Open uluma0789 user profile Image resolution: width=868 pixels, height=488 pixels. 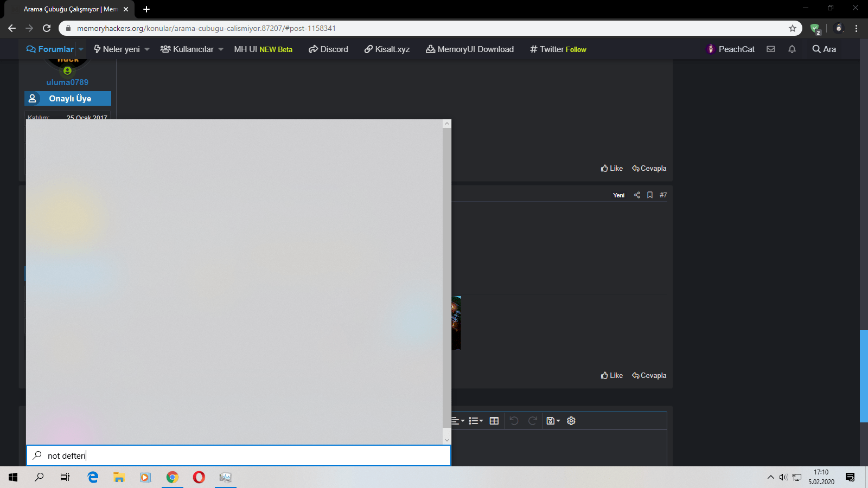(x=67, y=82)
